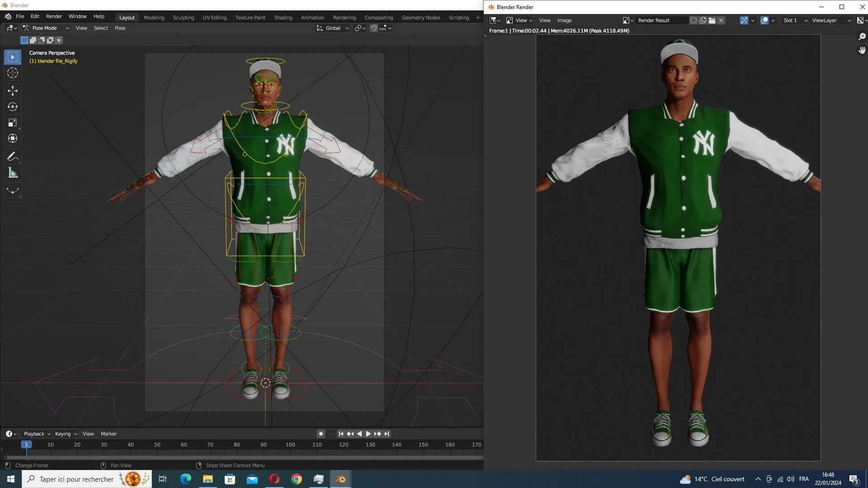Select the Rotate tool
The height and width of the screenshot is (488, 868).
[13, 107]
